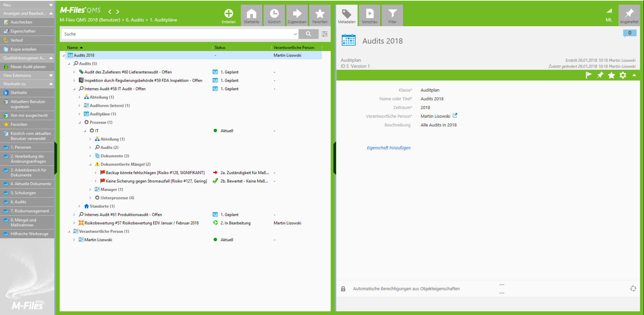This screenshot has width=644, height=315.
Task: Click Auschecken in the sidebar
Action: [x=27, y=22]
